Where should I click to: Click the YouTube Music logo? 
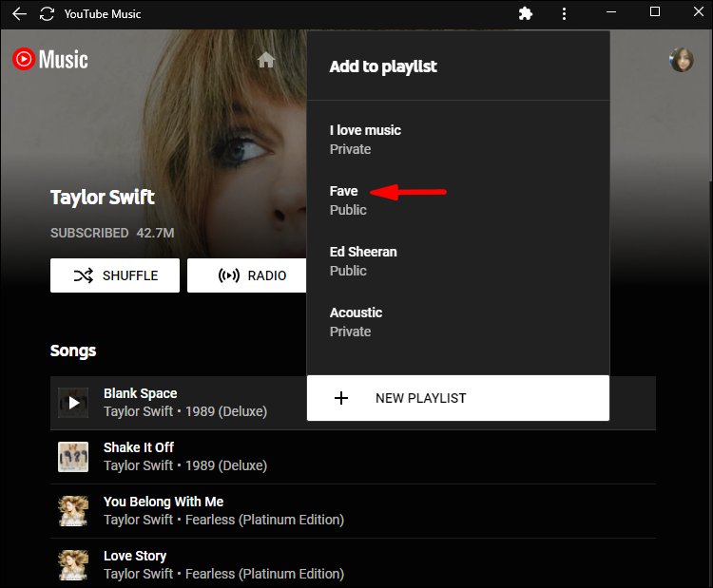tap(50, 60)
